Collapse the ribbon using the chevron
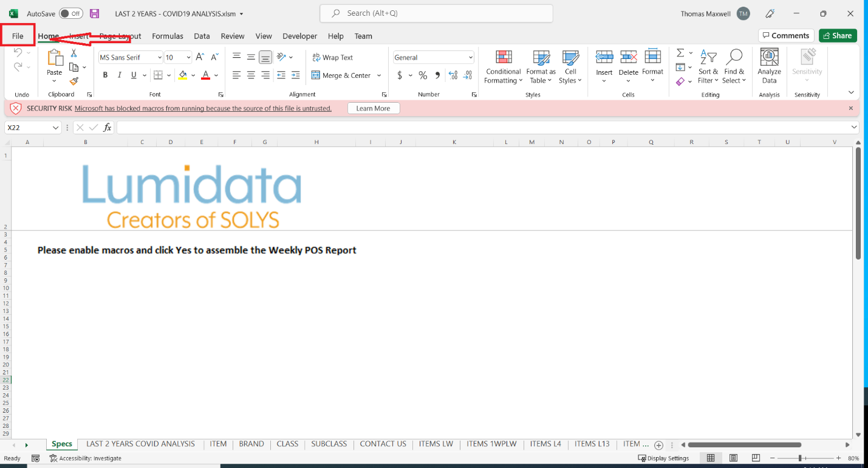The width and height of the screenshot is (868, 468). pos(851,92)
